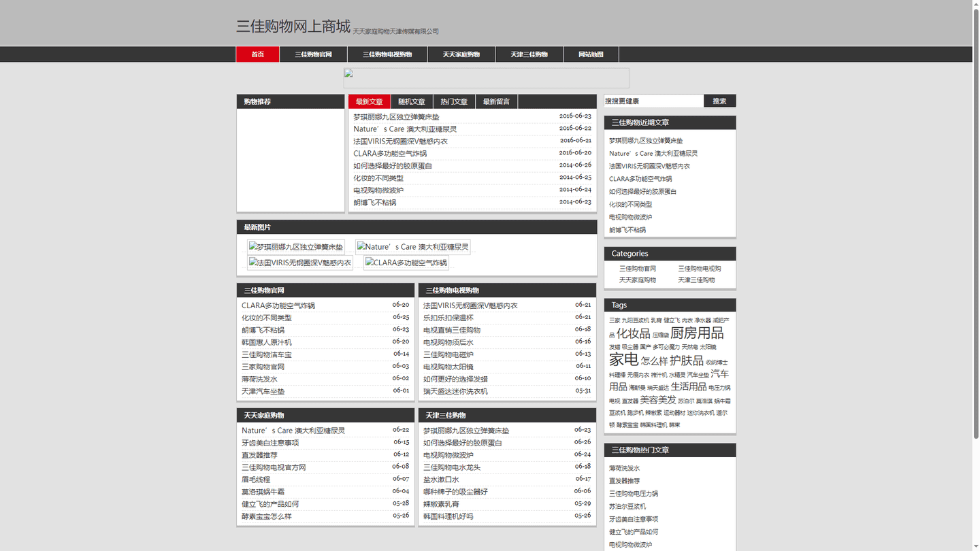Open 三家购物官网 article
Screen dimensions: 980x551
[x=263, y=367]
